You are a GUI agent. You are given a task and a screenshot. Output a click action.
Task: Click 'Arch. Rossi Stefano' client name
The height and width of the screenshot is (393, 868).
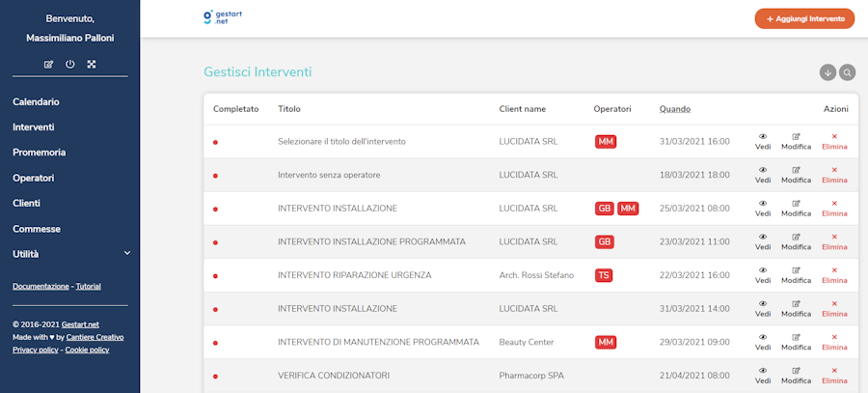[536, 275]
